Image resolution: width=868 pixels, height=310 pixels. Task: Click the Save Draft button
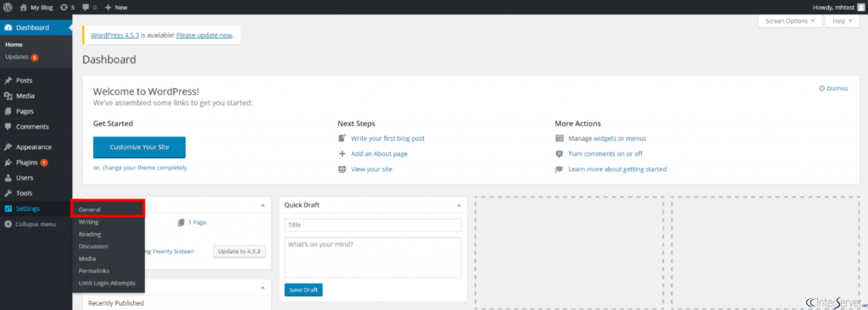pos(303,290)
